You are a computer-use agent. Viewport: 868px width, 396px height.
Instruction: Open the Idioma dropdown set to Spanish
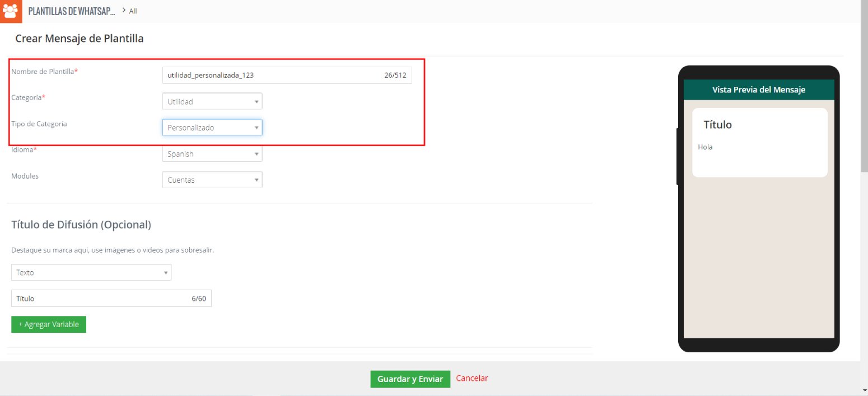[x=212, y=154]
